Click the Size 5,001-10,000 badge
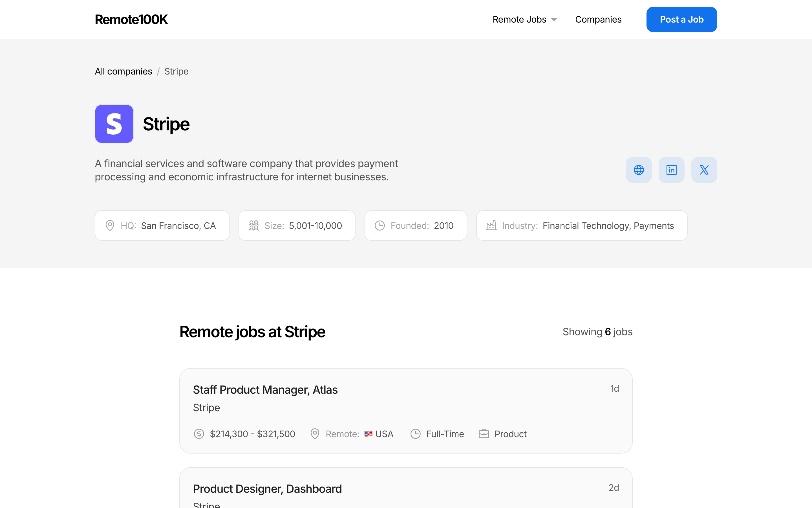Viewport: 812px width, 508px height. (x=297, y=225)
